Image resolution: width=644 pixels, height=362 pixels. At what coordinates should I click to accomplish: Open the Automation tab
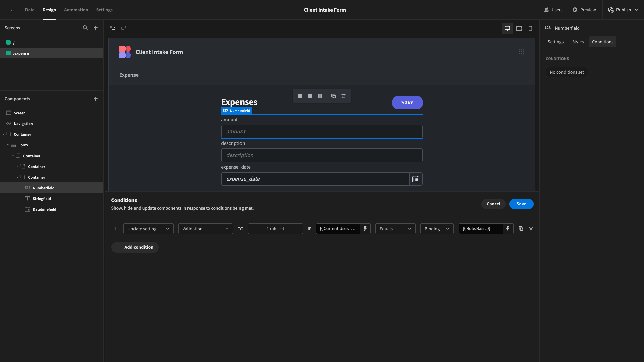tap(76, 10)
